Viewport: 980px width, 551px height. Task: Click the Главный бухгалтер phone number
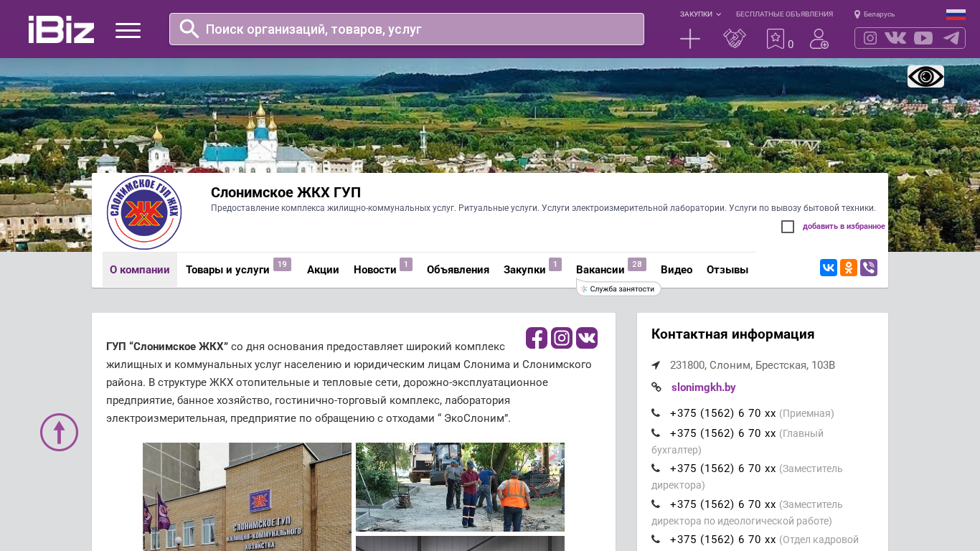pyautogui.click(x=722, y=433)
